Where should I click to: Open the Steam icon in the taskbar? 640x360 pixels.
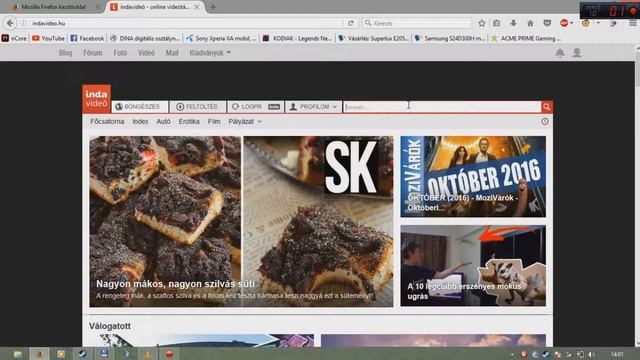82,354
